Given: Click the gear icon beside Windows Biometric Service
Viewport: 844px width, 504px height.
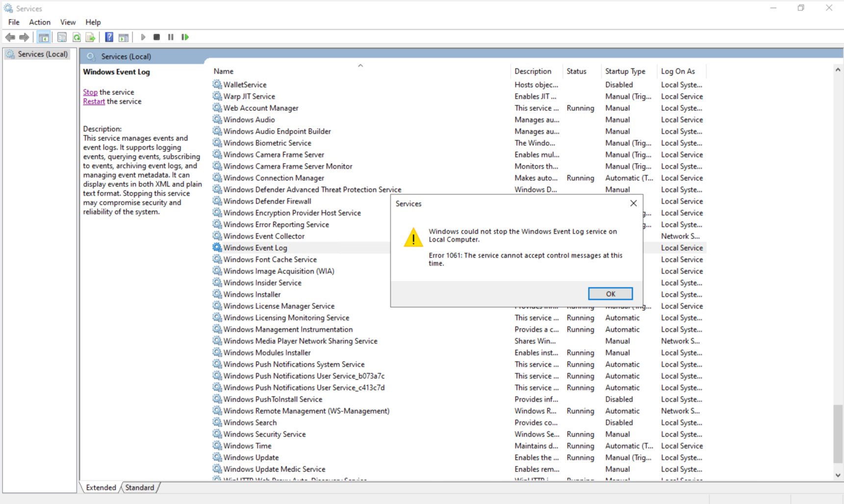Looking at the screenshot, I should pyautogui.click(x=217, y=143).
